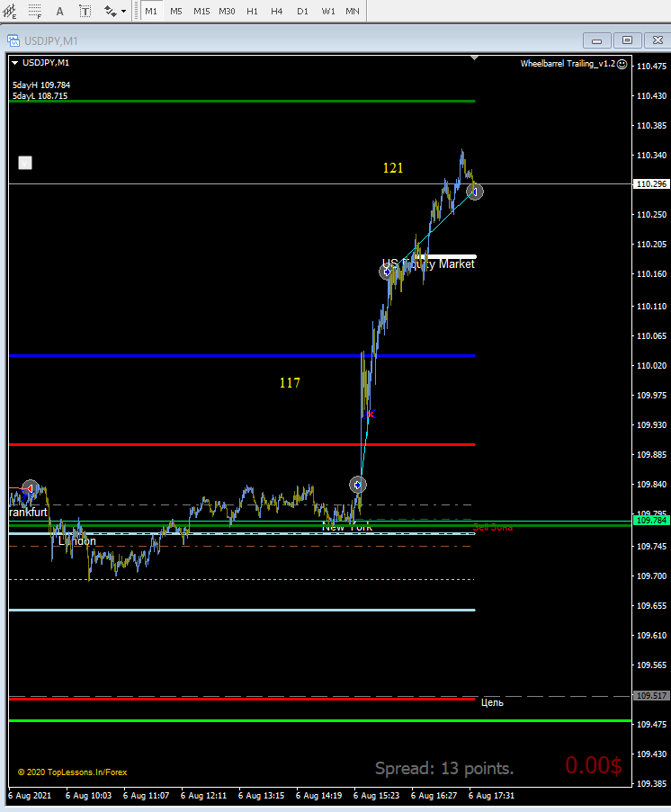The image size is (671, 812).
Task: Select the equidistant channel drawing tool
Action: [9, 11]
